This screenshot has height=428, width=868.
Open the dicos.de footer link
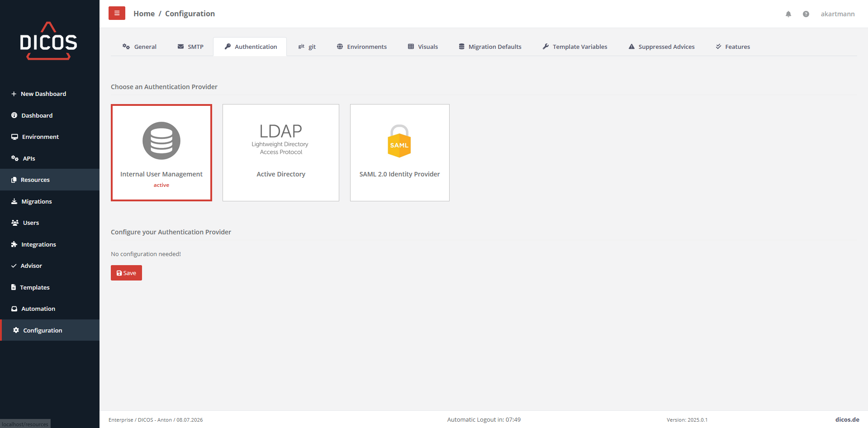[847, 419]
